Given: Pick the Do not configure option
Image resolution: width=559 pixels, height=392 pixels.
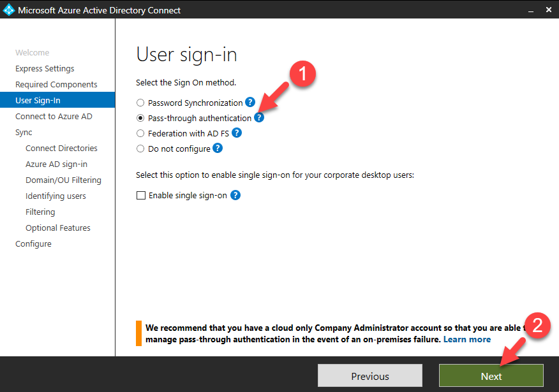Looking at the screenshot, I should pyautogui.click(x=140, y=149).
